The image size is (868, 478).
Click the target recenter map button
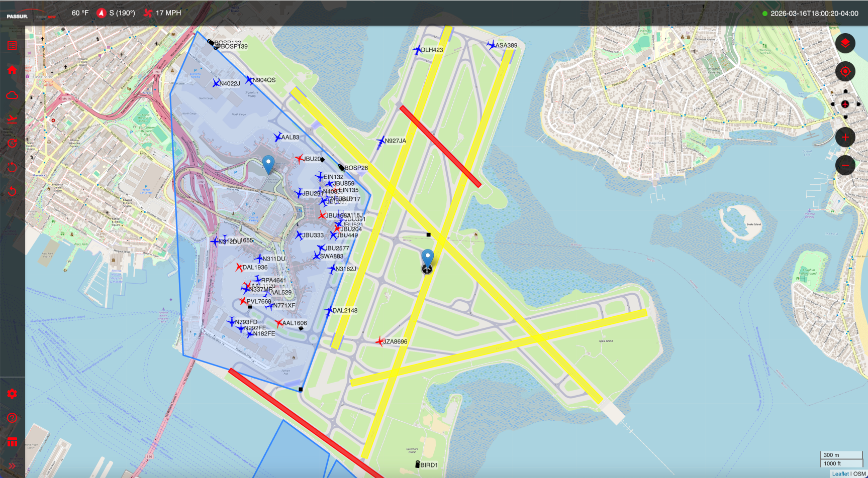[x=845, y=72]
